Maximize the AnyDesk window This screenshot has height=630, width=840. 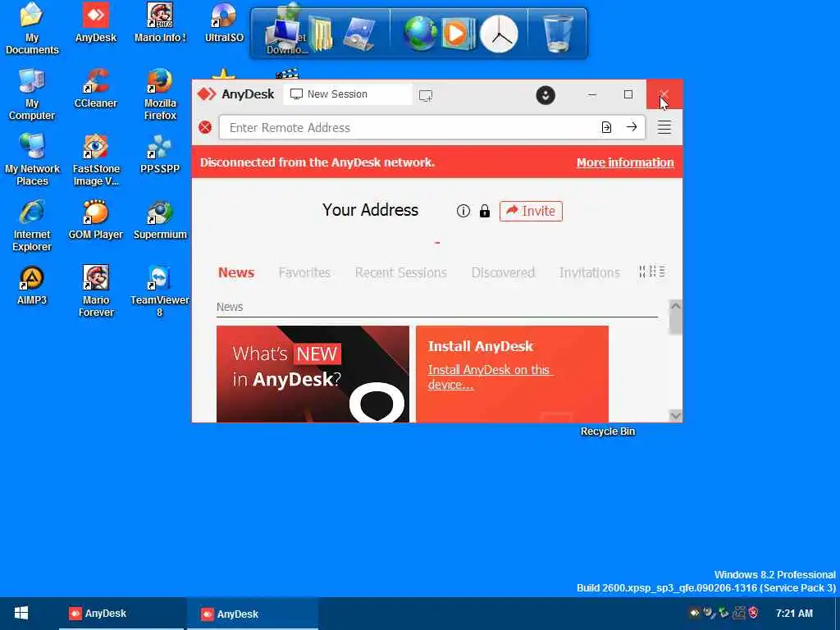tap(628, 94)
